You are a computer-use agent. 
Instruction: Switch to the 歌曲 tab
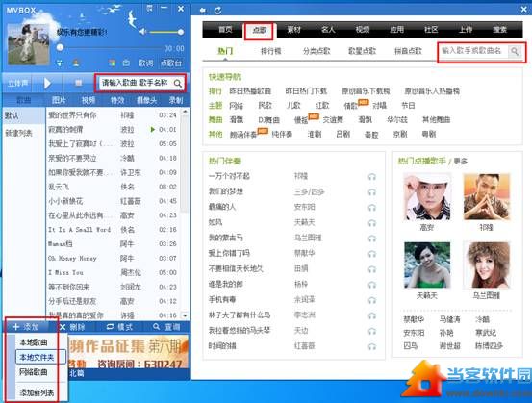pyautogui.click(x=24, y=100)
